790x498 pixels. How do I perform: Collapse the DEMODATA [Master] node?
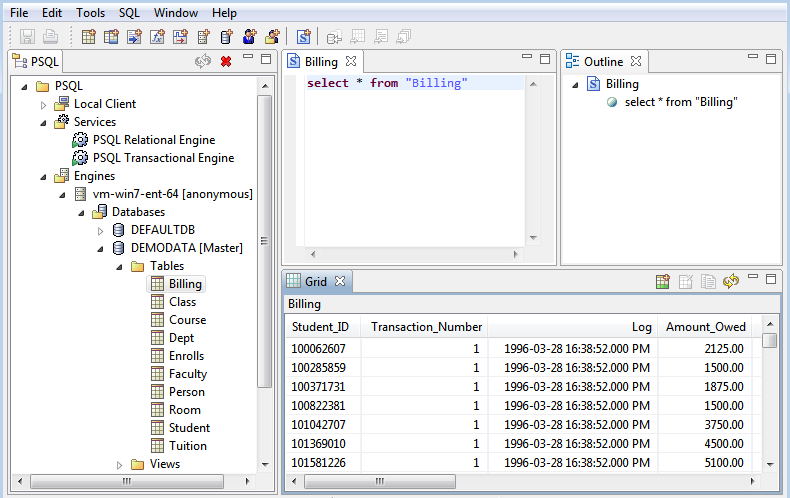pos(100,249)
